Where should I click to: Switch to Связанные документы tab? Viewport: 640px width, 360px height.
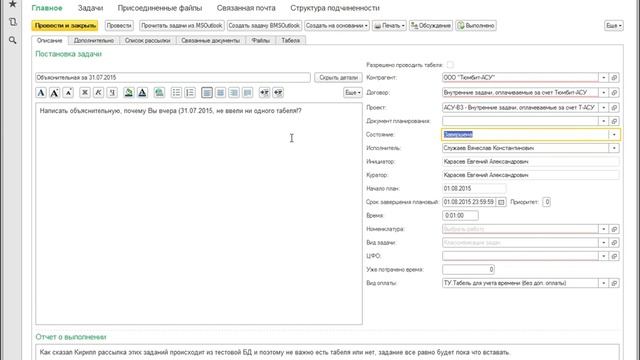pos(211,40)
